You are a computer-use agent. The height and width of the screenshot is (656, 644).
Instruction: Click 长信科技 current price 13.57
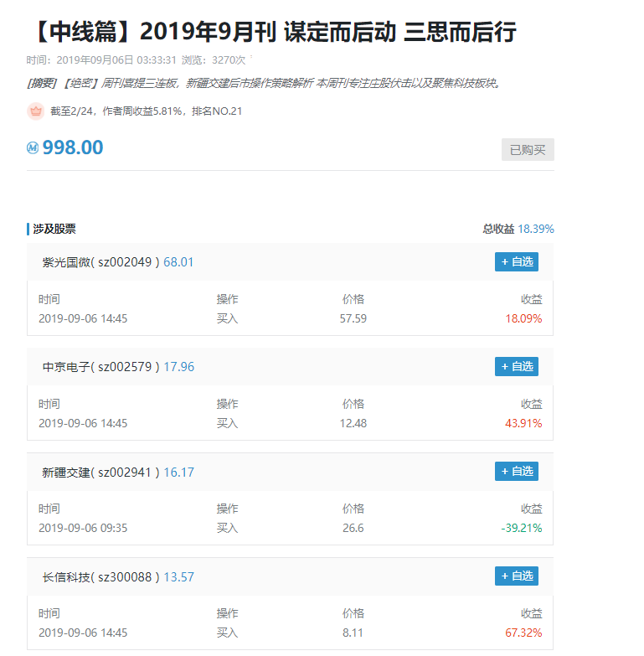pyautogui.click(x=179, y=577)
